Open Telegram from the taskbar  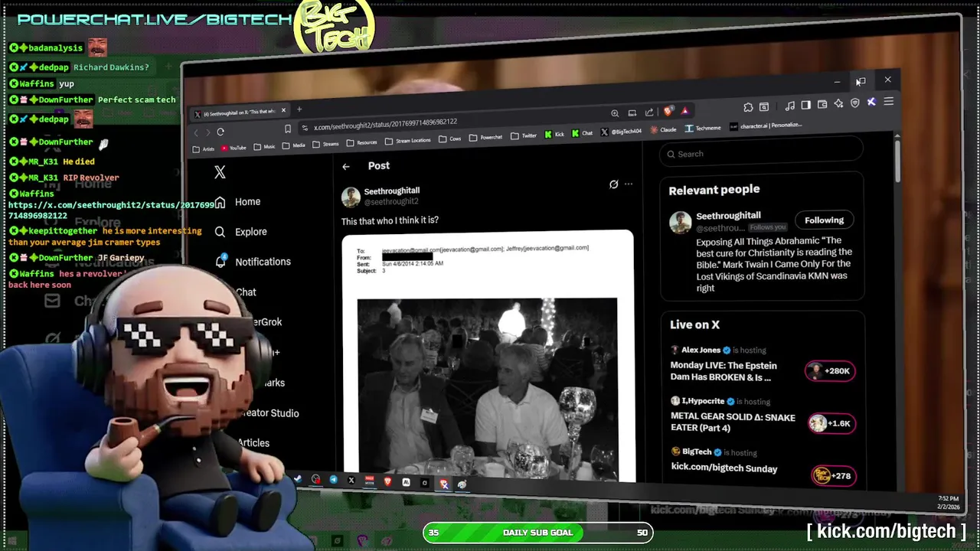tap(334, 480)
